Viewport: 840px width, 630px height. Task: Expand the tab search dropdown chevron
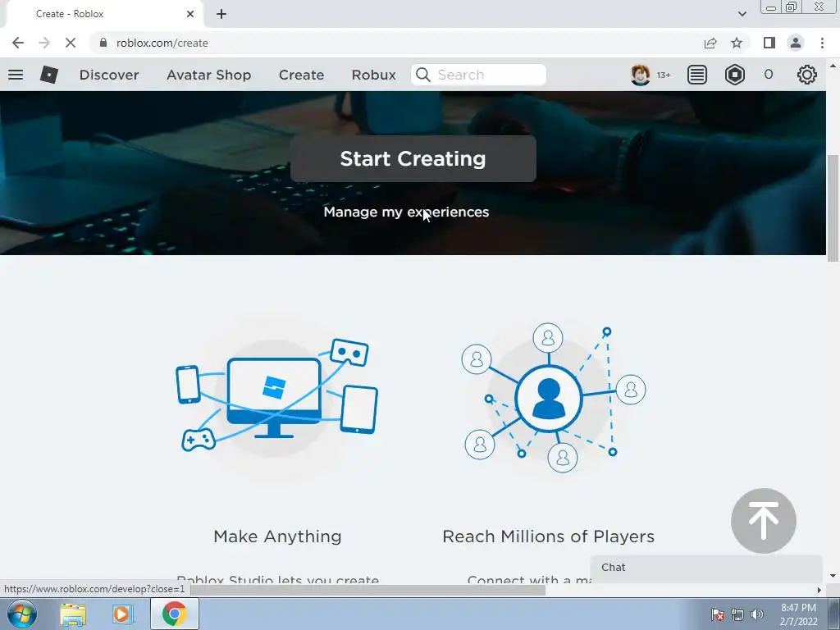pos(742,14)
